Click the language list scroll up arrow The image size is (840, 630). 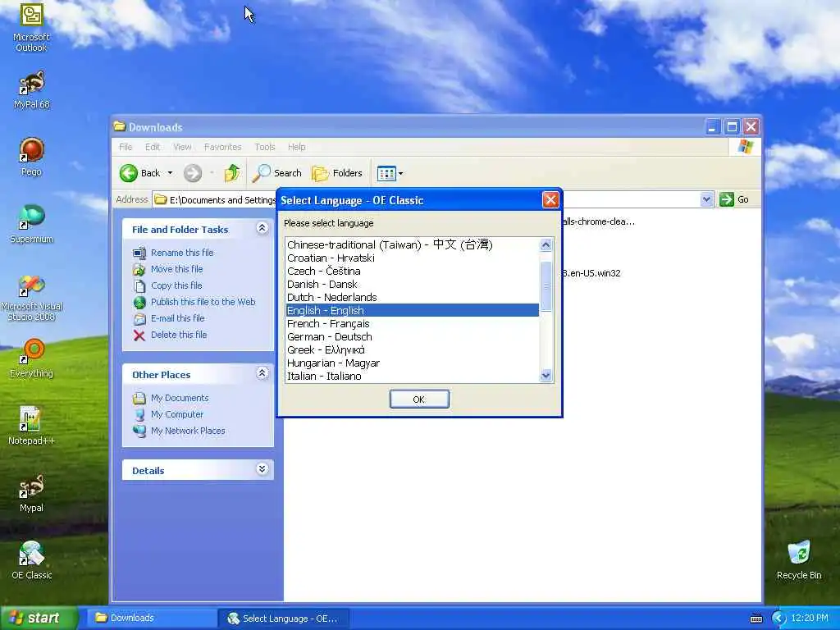[x=546, y=244]
